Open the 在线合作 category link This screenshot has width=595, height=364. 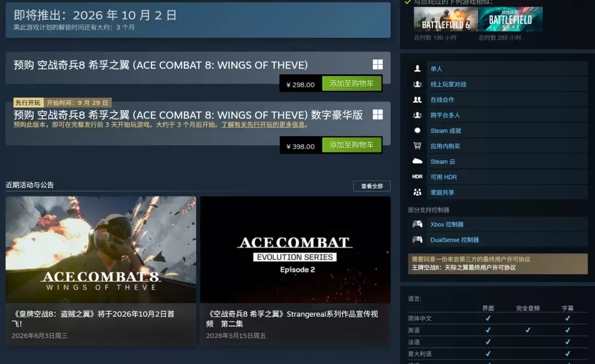442,100
